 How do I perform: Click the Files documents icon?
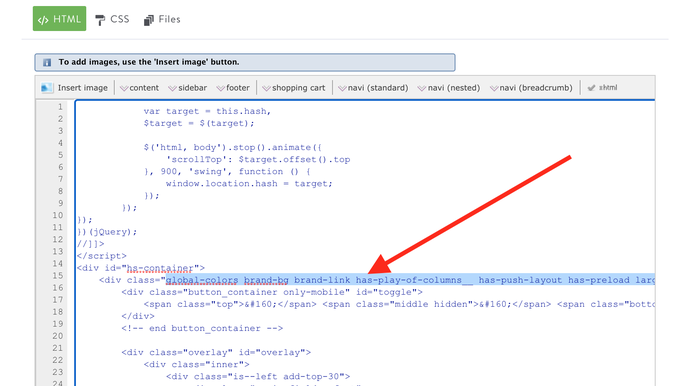pyautogui.click(x=149, y=20)
